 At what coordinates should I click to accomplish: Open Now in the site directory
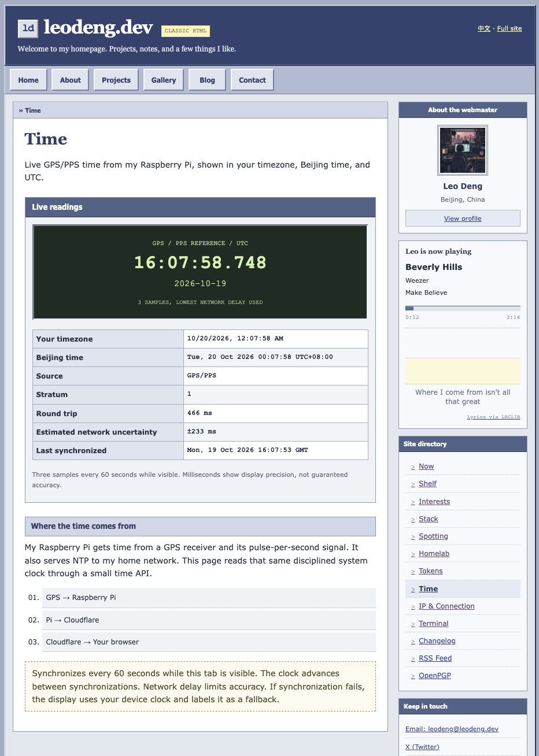[426, 466]
